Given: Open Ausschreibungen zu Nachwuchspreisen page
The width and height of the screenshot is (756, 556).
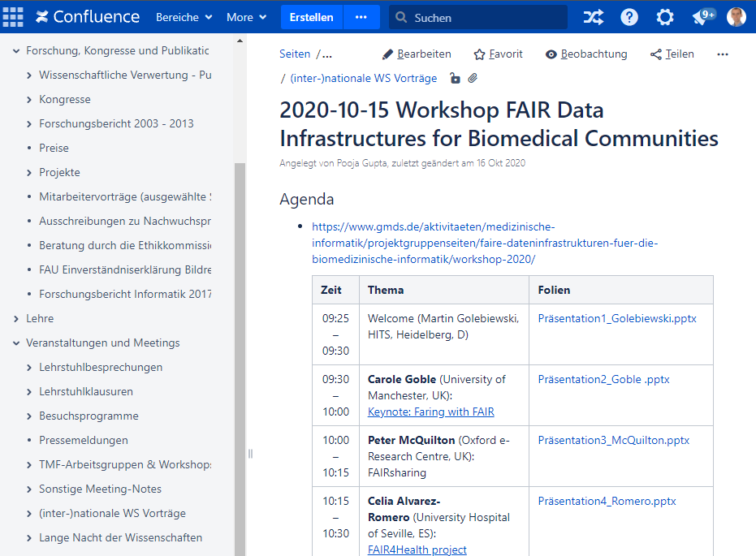Looking at the screenshot, I should (125, 221).
